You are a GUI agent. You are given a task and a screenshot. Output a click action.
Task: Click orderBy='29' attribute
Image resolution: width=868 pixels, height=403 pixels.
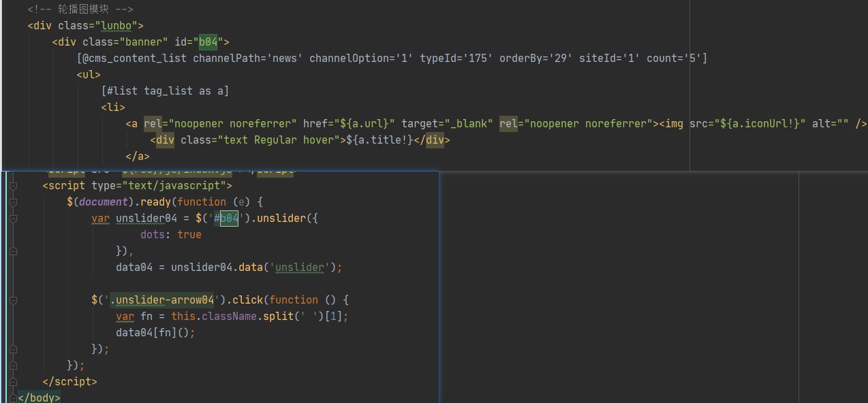(x=536, y=59)
